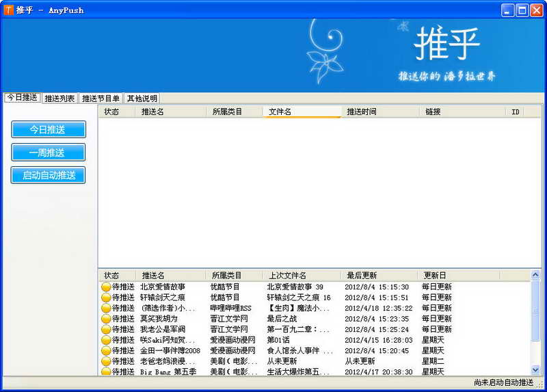The image size is (547, 392).
Task: Click status icon of 金田一事件簿2008 row
Action: [x=106, y=350]
